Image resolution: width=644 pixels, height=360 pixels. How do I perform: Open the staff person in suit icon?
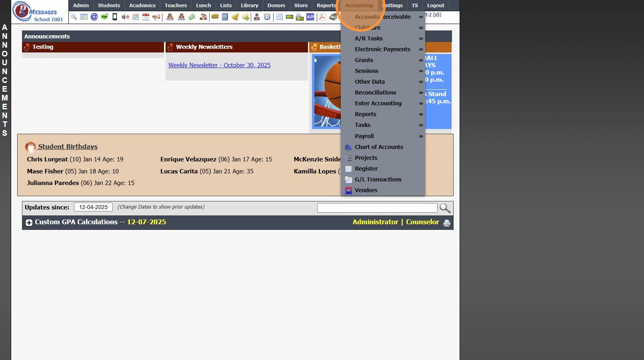257,17
